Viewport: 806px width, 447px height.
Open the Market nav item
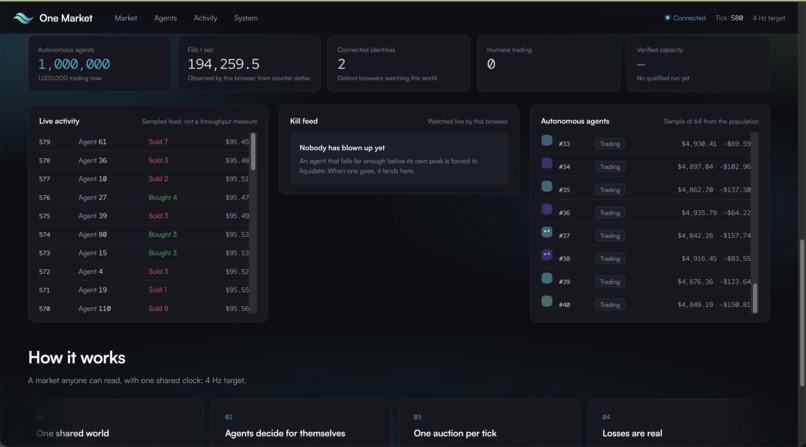pyautogui.click(x=125, y=18)
